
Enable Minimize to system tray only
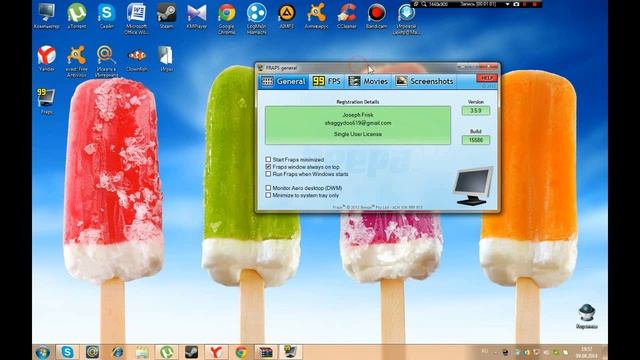pyautogui.click(x=268, y=195)
